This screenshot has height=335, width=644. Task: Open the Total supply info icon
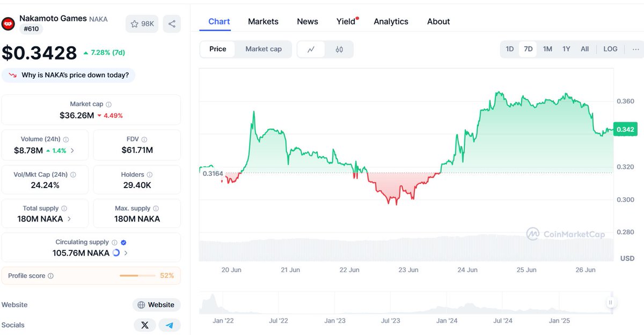click(x=64, y=209)
